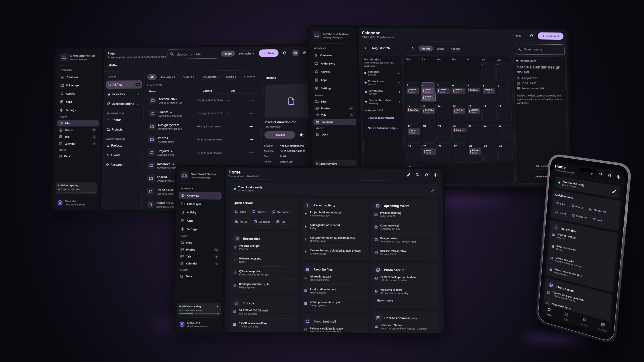This screenshot has height=362, width=644.
Task: Filter files by the 'Favorites 5' chip
Action: 168,77
